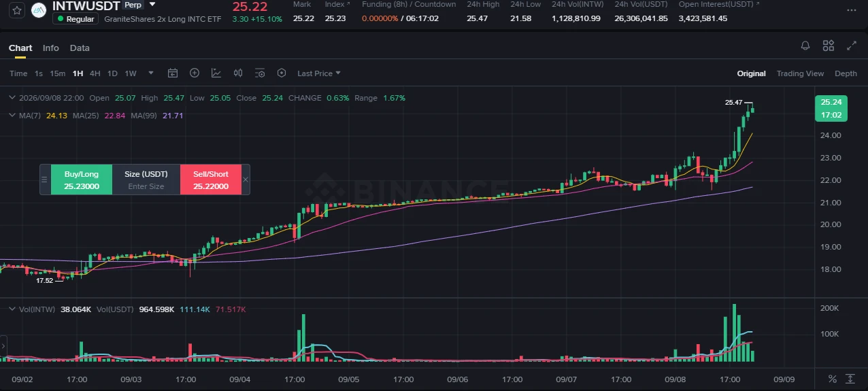
Task: Select the 1s interval
Action: (x=39, y=73)
